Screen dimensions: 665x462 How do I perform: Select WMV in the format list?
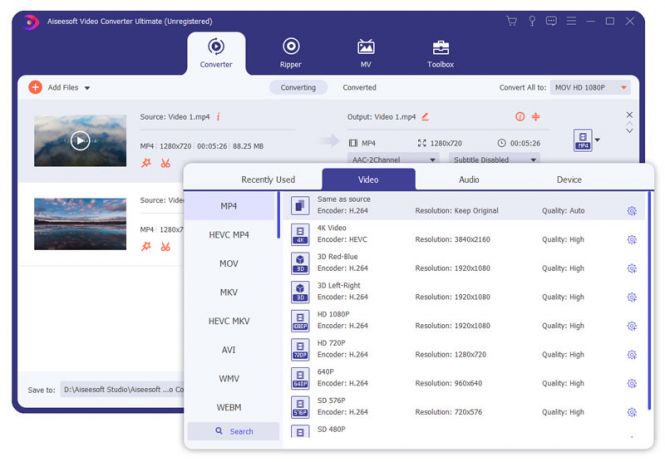[x=229, y=378]
